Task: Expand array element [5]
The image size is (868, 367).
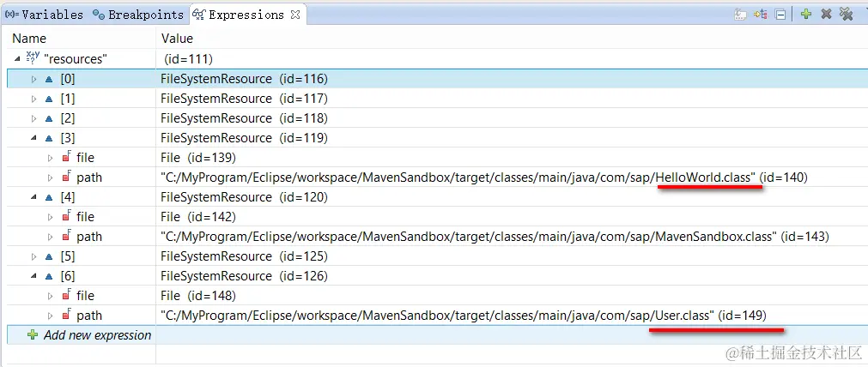Action: coord(33,256)
